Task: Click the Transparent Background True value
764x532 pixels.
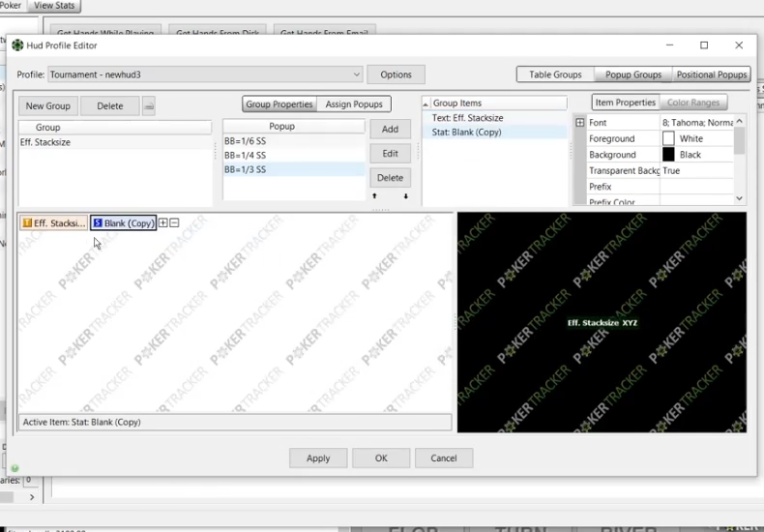Action: point(696,170)
